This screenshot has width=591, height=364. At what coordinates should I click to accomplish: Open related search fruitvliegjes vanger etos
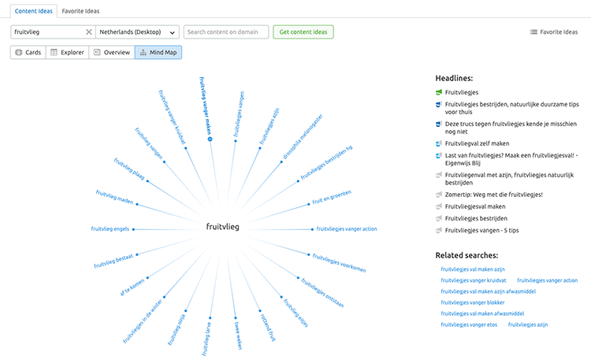tap(469, 325)
